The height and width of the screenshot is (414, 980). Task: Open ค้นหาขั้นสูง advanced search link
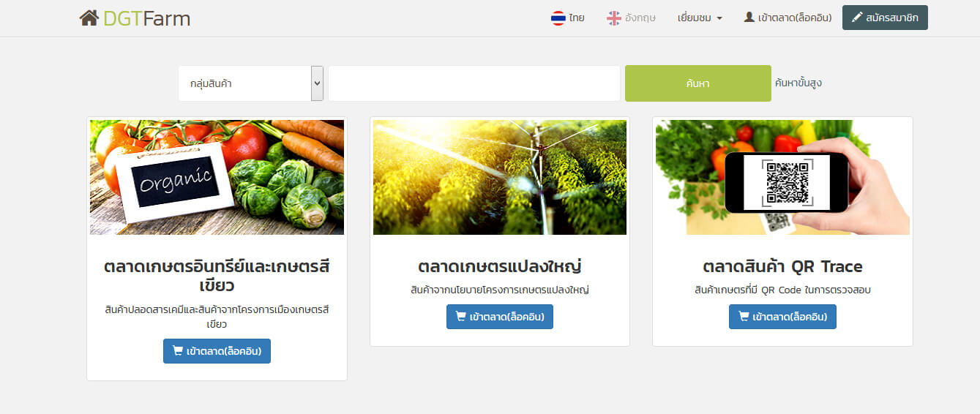point(798,83)
